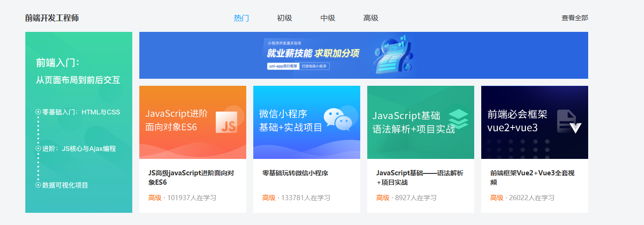Click the WeChat chat-bubble icon

pos(338,119)
